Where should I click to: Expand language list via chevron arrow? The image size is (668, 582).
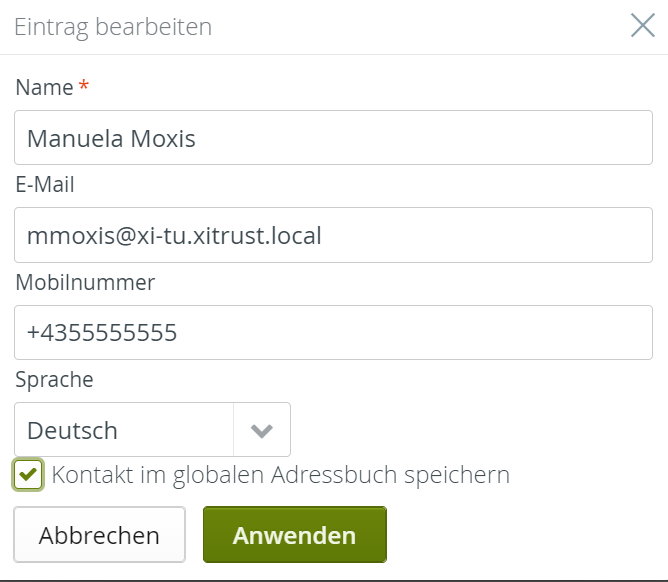coord(262,430)
